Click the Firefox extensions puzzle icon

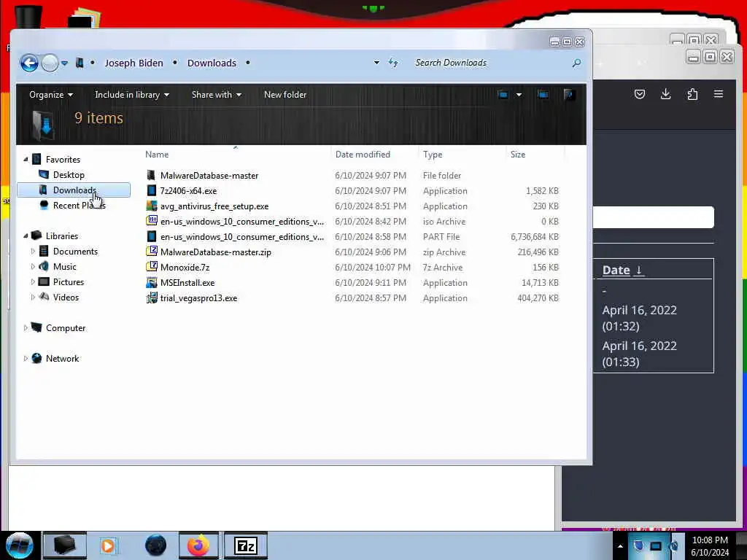click(692, 94)
